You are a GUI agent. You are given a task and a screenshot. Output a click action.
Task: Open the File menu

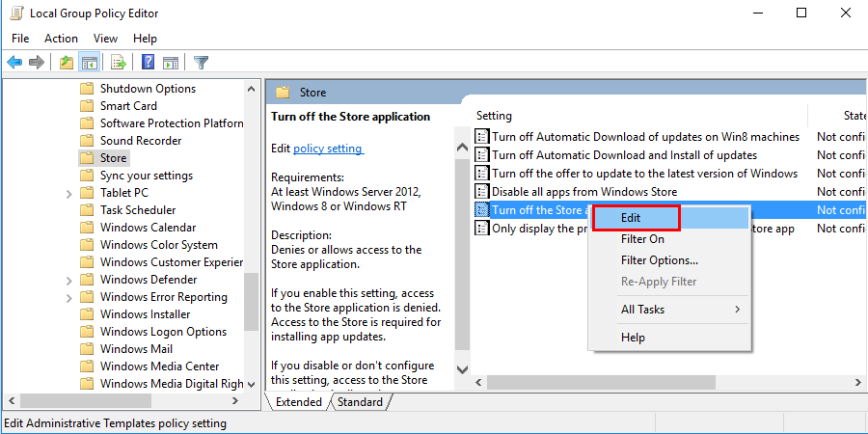click(20, 39)
